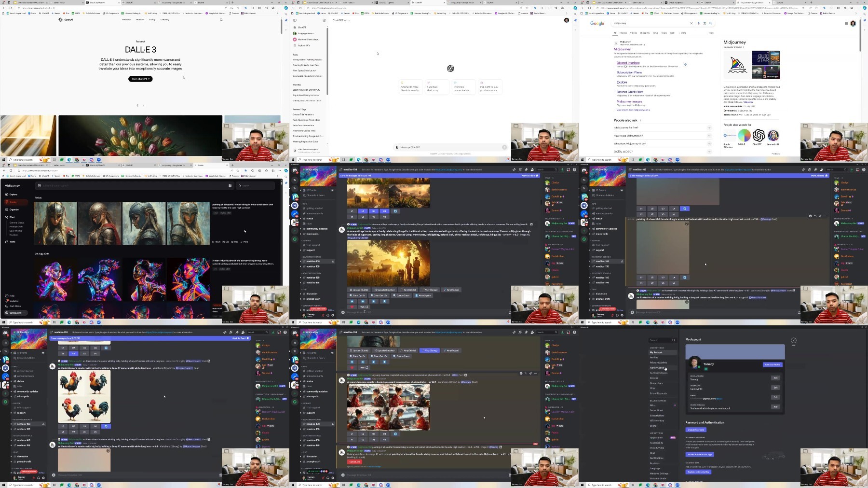Clear the Google search box with X

click(692, 23)
